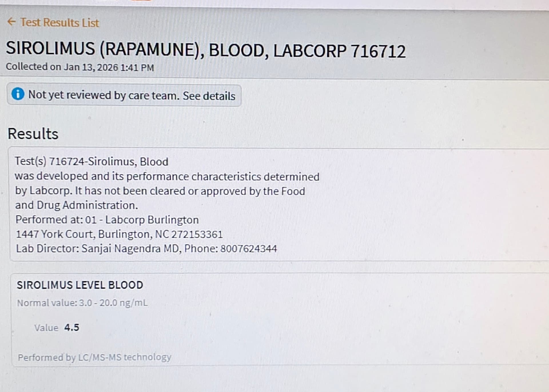Click the blue info icon

(18, 94)
